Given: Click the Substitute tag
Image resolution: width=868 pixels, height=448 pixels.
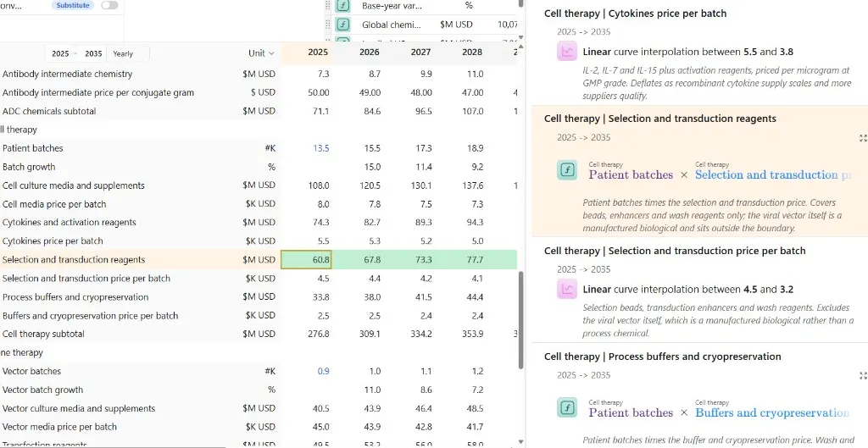Looking at the screenshot, I should coord(73,5).
